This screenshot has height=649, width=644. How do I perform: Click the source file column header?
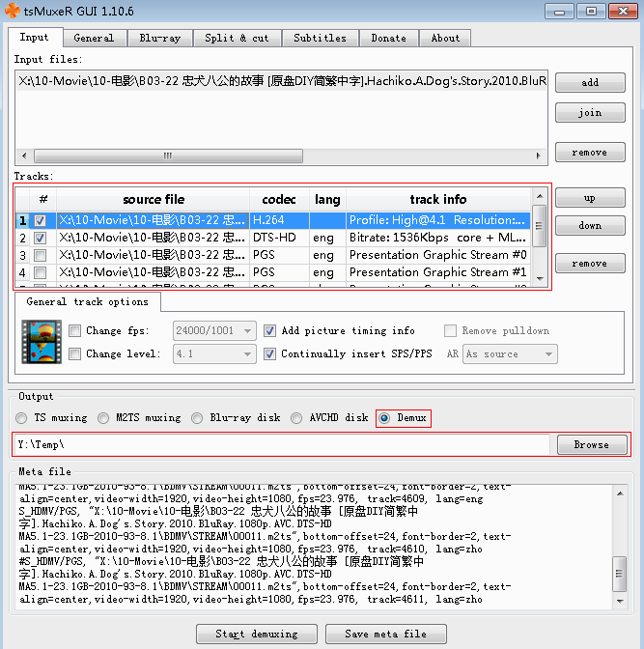(154, 200)
